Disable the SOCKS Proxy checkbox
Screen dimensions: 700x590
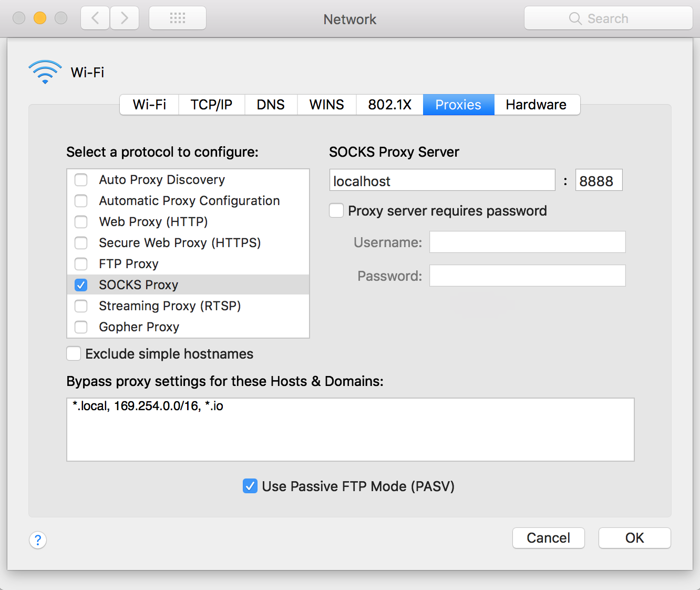pyautogui.click(x=81, y=284)
